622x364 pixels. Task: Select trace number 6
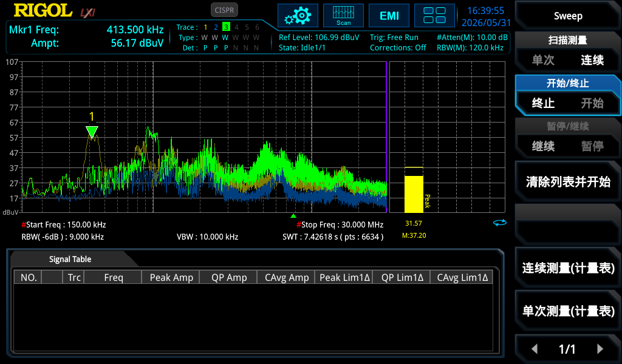(x=257, y=27)
